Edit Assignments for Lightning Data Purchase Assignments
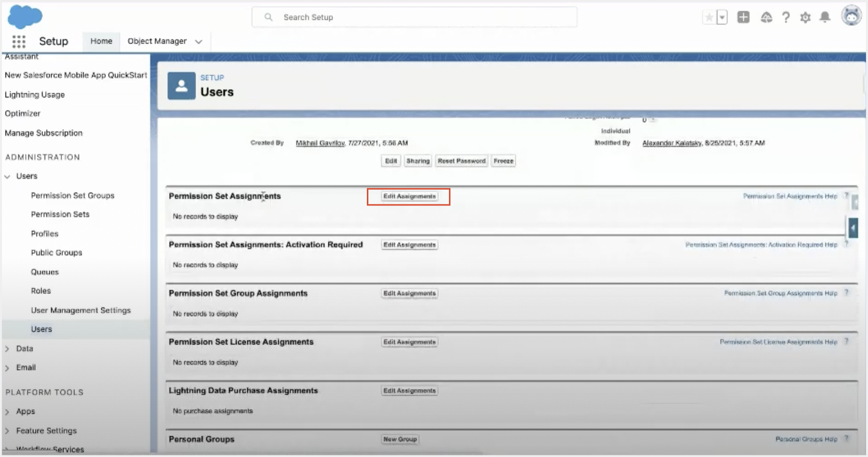Image resolution: width=868 pixels, height=457 pixels. (x=409, y=391)
